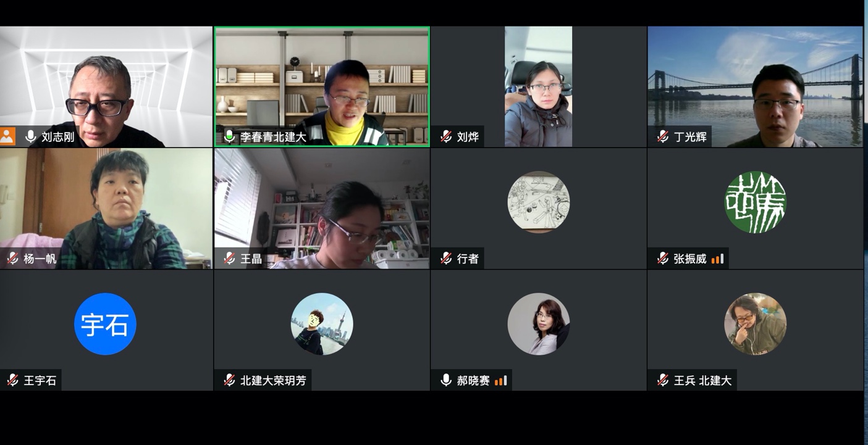This screenshot has width=868, height=445.
Task: Click the muted microphone icon beside 丁光辉
Action: [x=663, y=136]
